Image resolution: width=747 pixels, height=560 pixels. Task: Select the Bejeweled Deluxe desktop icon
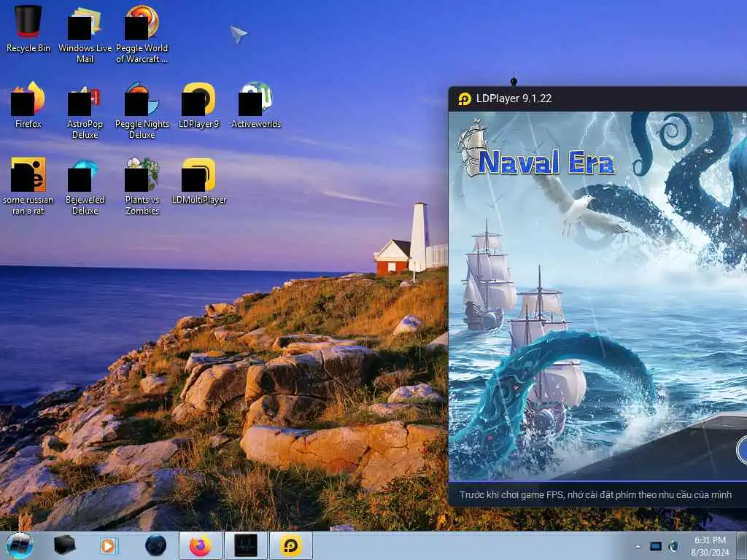(x=85, y=186)
